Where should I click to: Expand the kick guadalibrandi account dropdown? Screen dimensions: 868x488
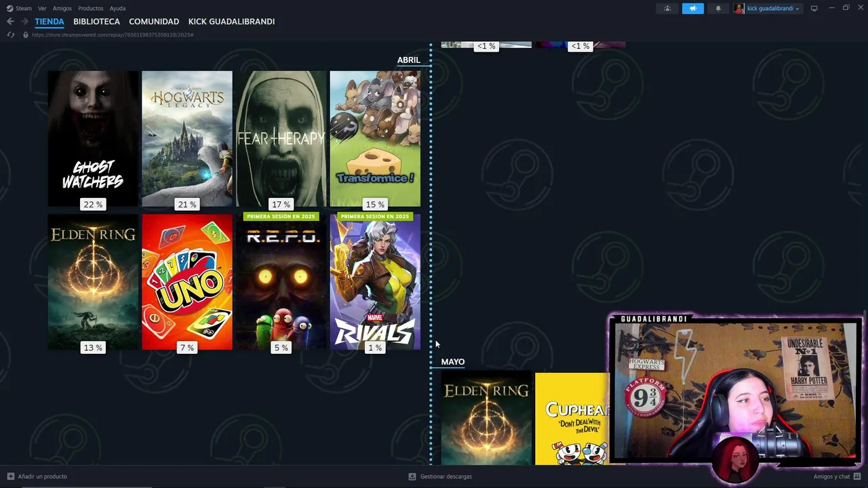point(772,8)
